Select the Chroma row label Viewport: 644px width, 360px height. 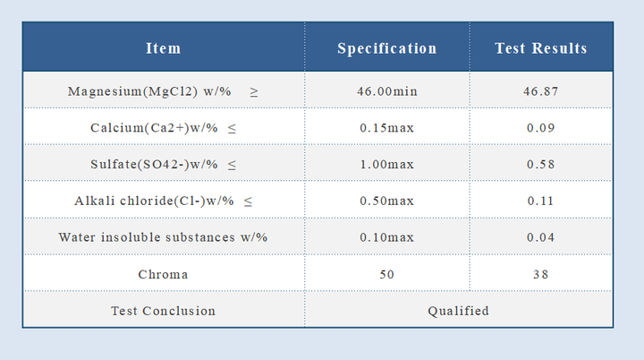coord(163,274)
